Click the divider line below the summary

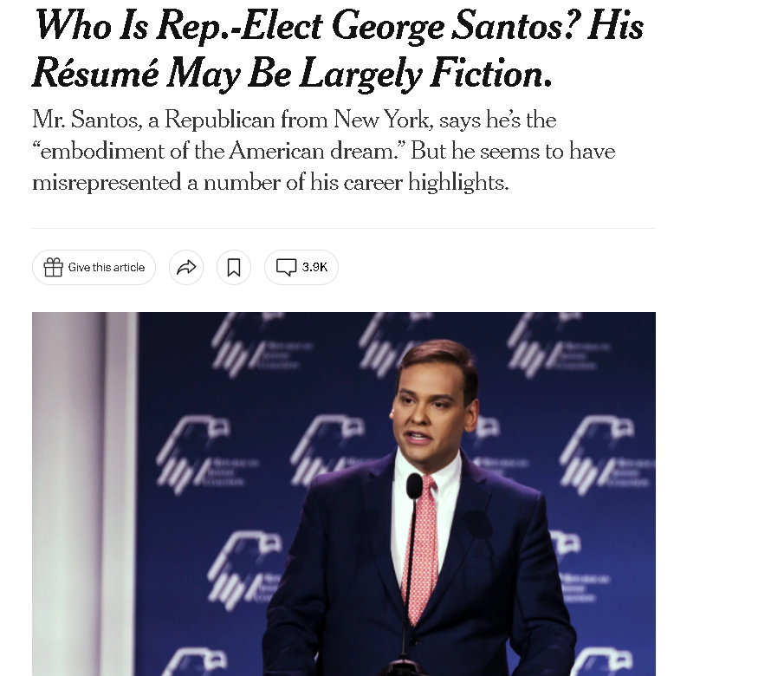click(x=344, y=229)
